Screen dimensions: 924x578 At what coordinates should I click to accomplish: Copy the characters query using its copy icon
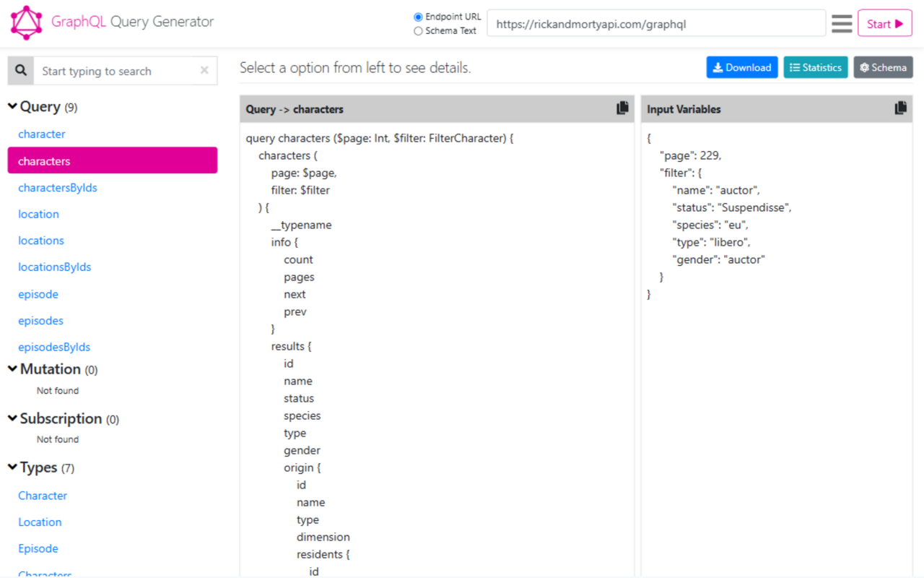622,108
